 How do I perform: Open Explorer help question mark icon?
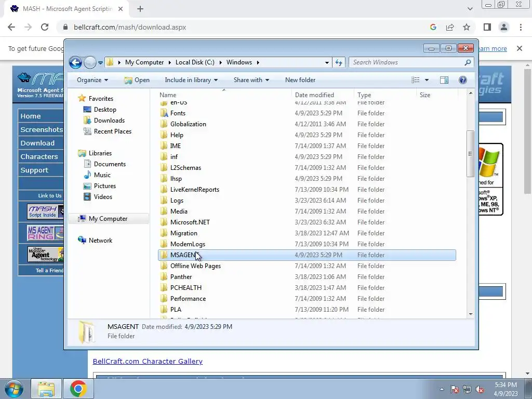tap(463, 80)
